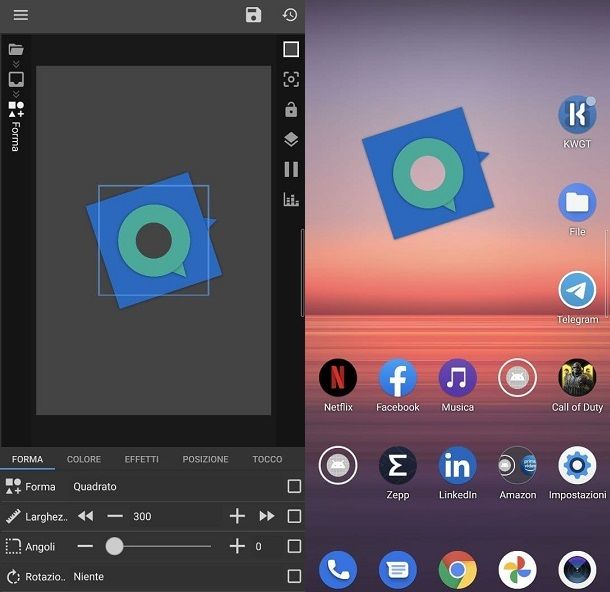Tick the checkbox on the Rotazione row
Image resolution: width=610 pixels, height=592 pixels.
[x=294, y=576]
